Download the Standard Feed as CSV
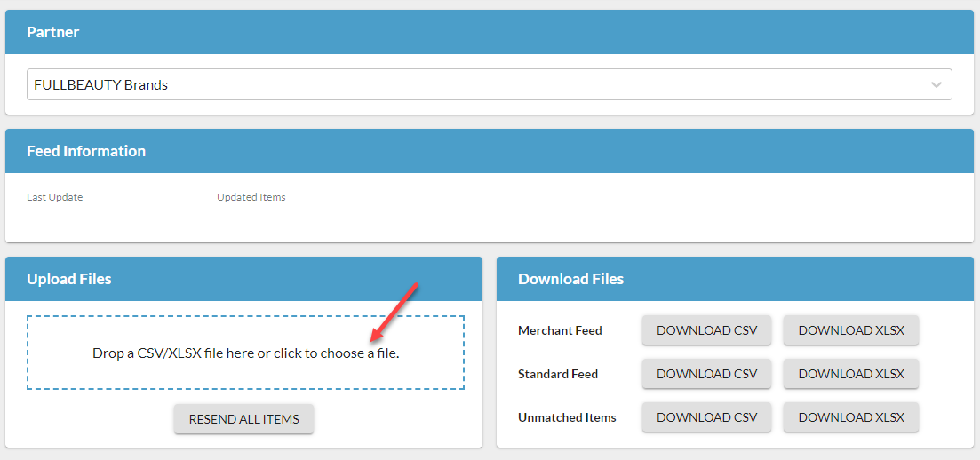The width and height of the screenshot is (980, 460). (x=706, y=374)
